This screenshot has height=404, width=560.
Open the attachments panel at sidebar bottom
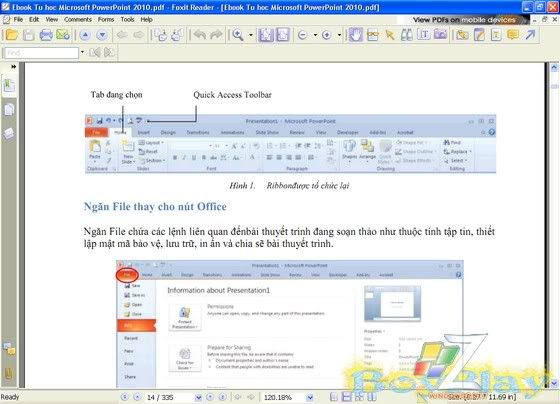[x=9, y=373]
